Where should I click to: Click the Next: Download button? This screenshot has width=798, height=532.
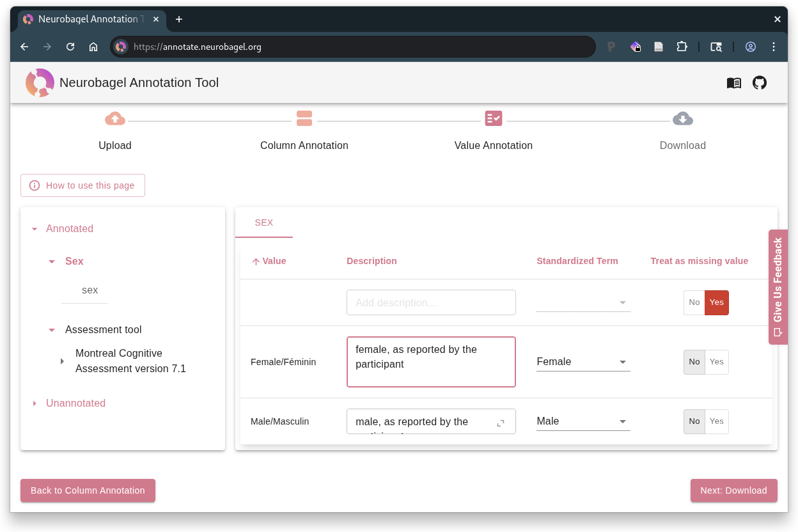[733, 490]
